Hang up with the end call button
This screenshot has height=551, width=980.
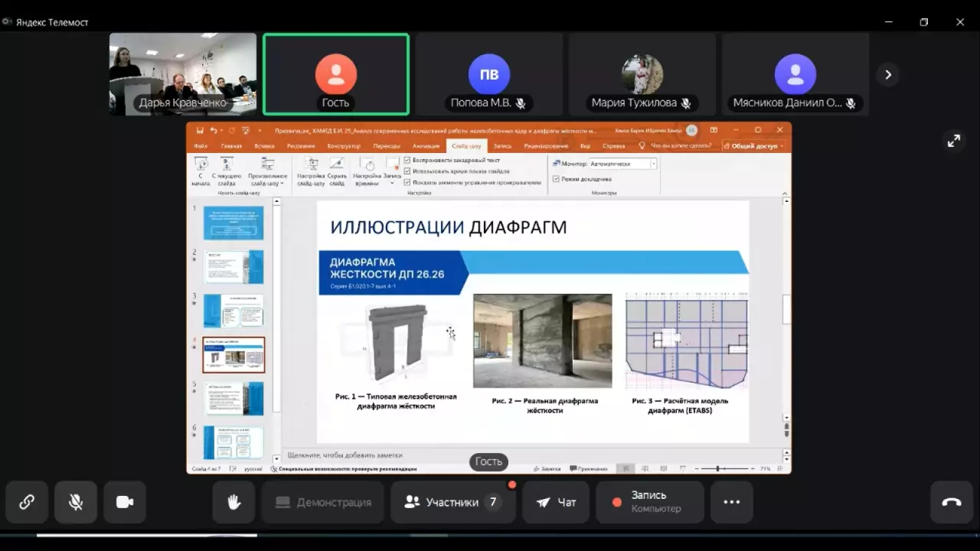[951, 502]
